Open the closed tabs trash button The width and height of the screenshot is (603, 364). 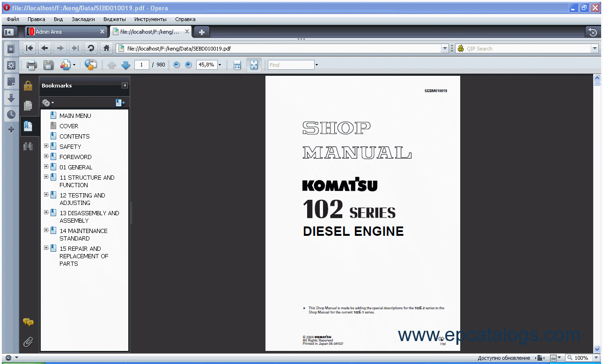593,32
